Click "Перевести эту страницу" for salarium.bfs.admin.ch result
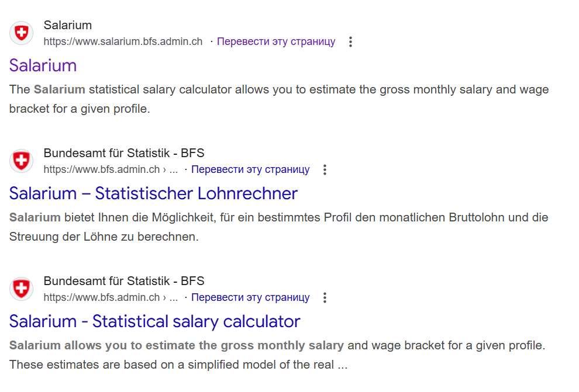The width and height of the screenshot is (579, 392). click(x=276, y=41)
